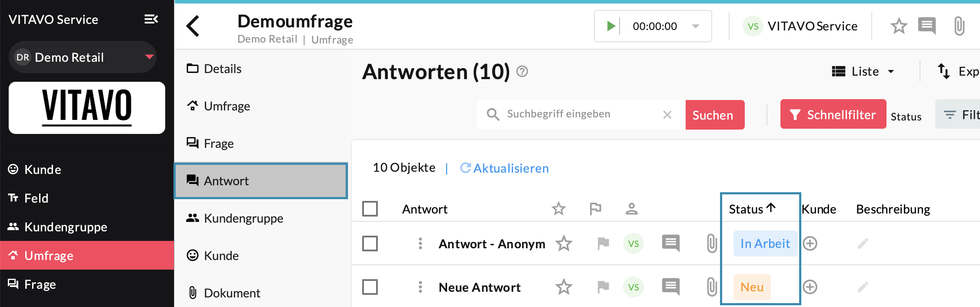The width and height of the screenshot is (980, 307).
Task: Click the back arrow beside Demoumfrage
Action: 193,26
